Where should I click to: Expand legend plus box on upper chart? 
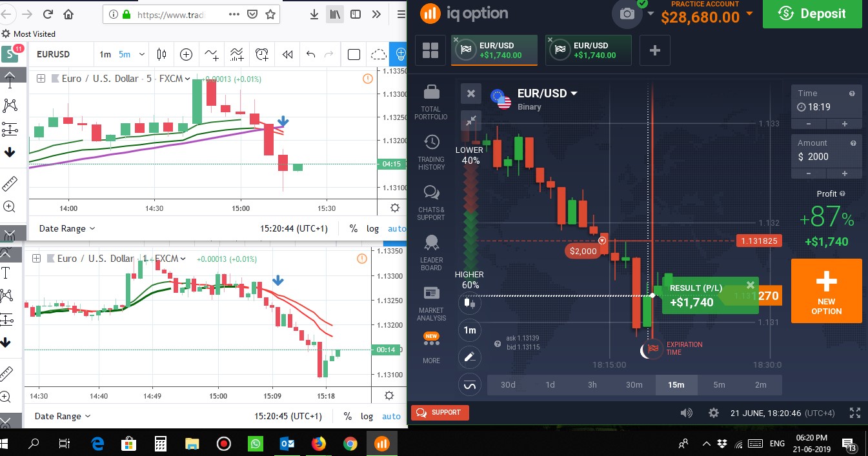pyautogui.click(x=41, y=79)
